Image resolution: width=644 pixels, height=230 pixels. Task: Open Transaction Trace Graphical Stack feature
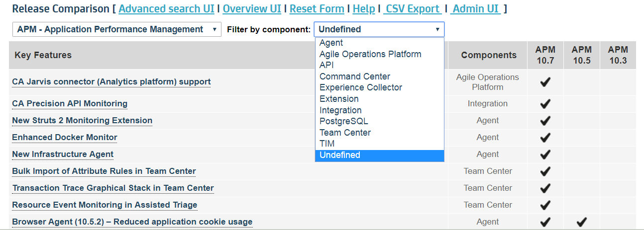coord(113,188)
